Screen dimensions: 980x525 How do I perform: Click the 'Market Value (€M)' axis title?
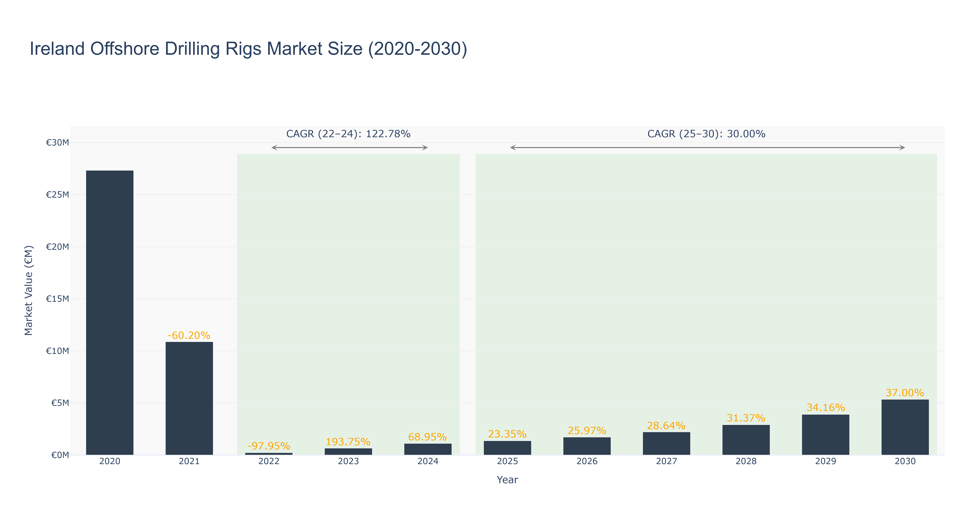click(29, 291)
